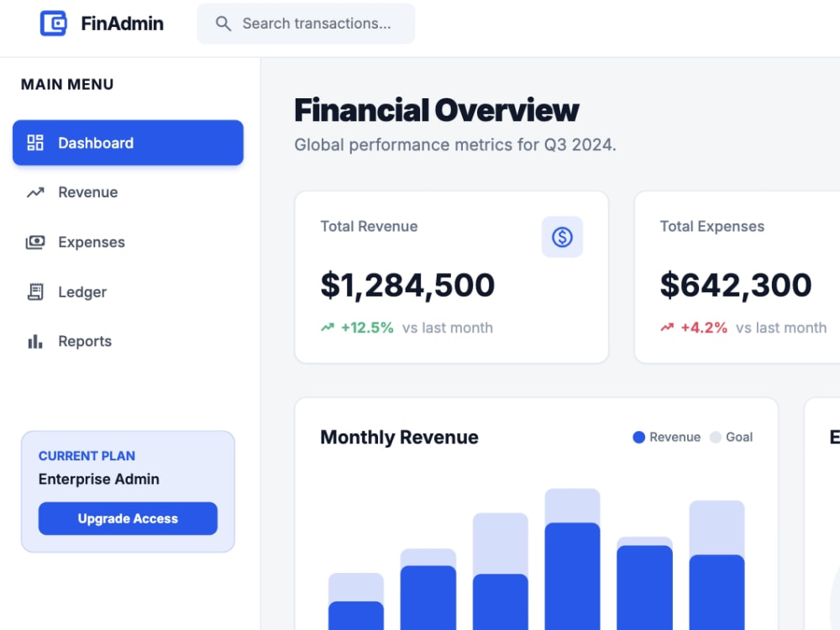The image size is (840, 630).
Task: Click the tallest Monthly Revenue bar
Action: (x=572, y=559)
